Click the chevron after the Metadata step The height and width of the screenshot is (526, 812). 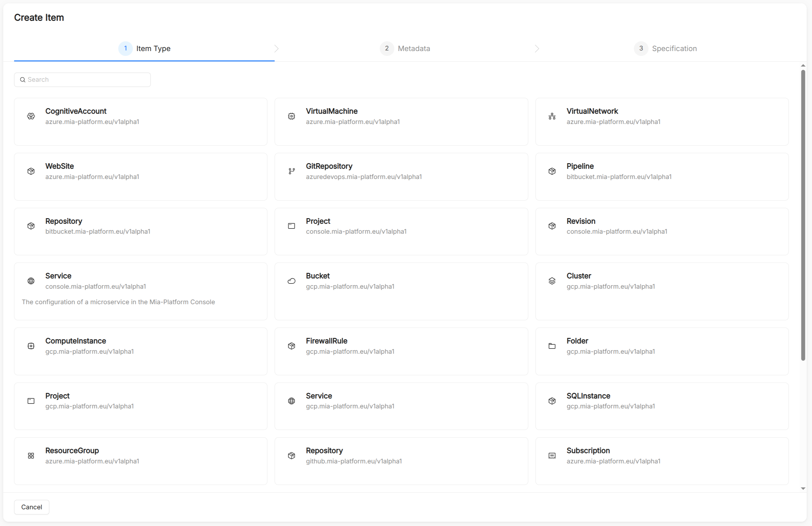537,49
